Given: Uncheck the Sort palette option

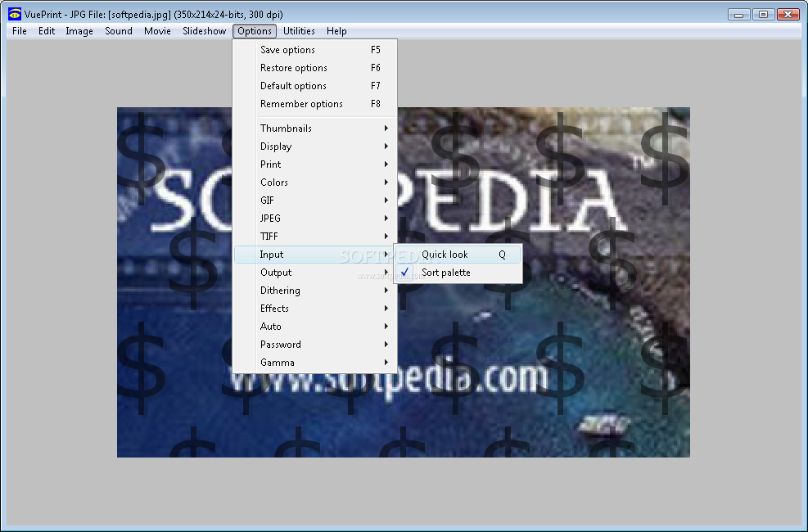Looking at the screenshot, I should (x=458, y=273).
